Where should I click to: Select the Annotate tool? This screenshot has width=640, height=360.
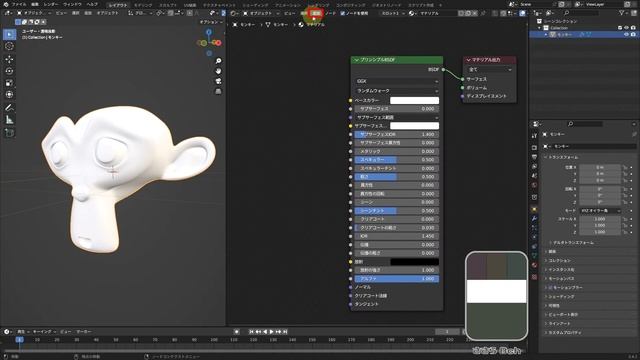point(9,108)
